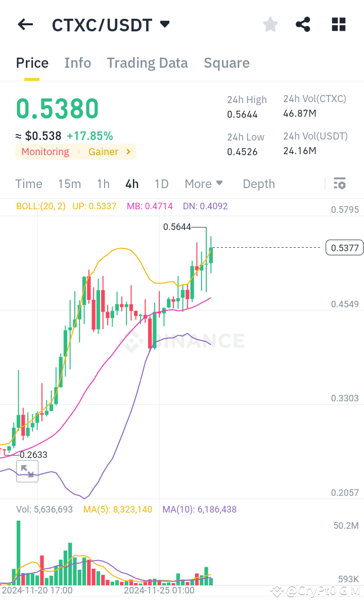Open the grid menu icon top right
Image resolution: width=364 pixels, height=602 pixels.
(x=338, y=24)
